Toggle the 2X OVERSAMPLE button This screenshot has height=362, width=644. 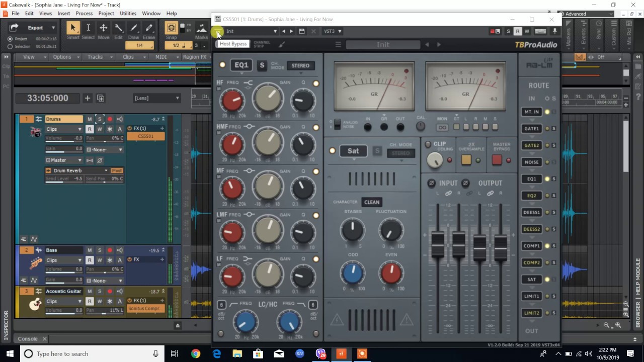466,160
